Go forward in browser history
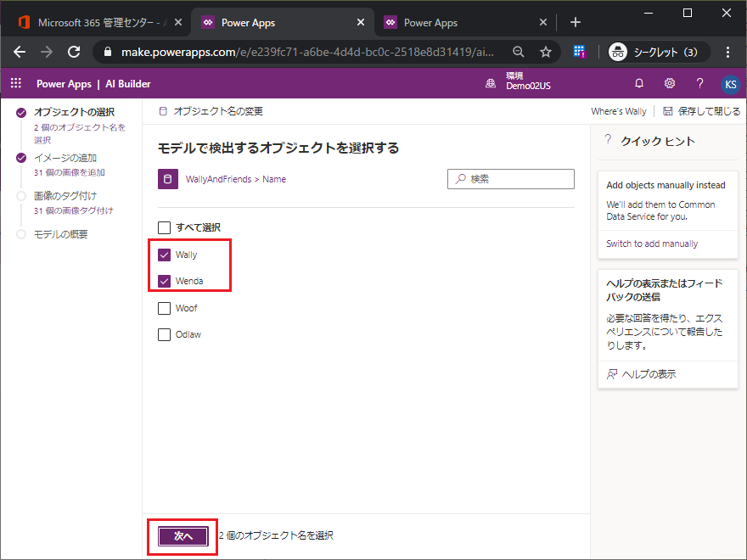The image size is (747, 560). coord(47,52)
